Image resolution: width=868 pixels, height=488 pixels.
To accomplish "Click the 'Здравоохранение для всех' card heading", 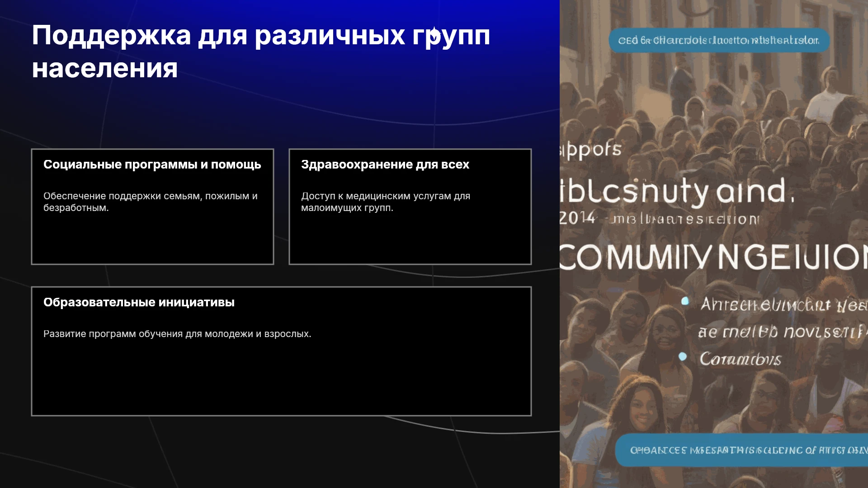I will point(385,164).
